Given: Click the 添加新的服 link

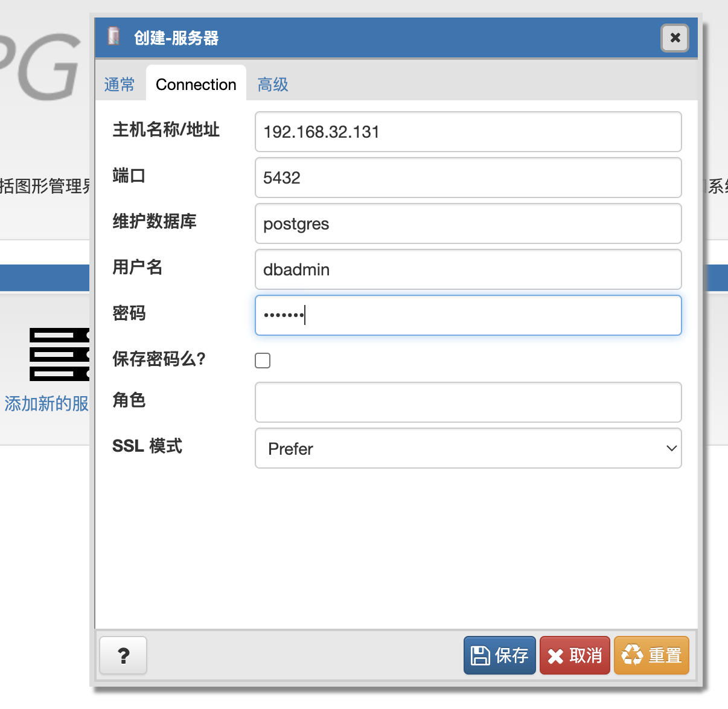Looking at the screenshot, I should pos(46,403).
